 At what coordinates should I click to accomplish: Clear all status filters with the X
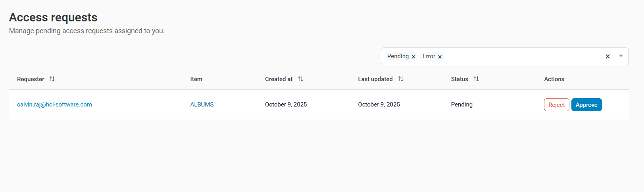[x=607, y=57]
